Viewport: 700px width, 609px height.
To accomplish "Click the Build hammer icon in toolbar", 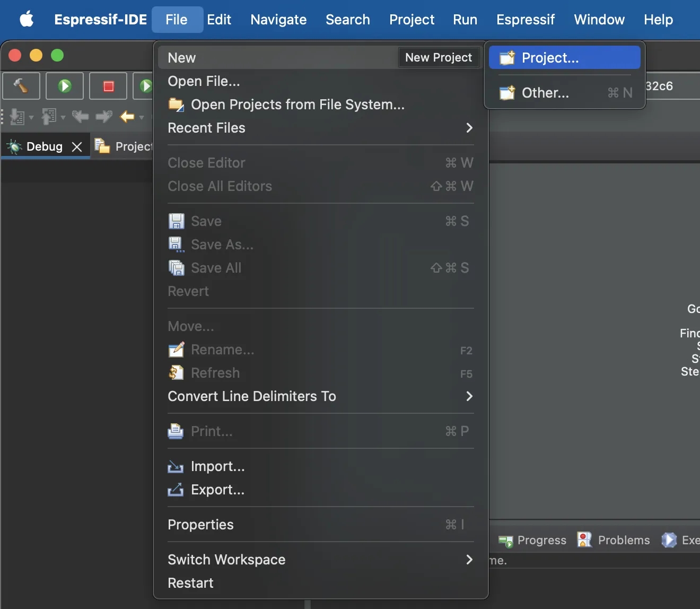I will (21, 86).
